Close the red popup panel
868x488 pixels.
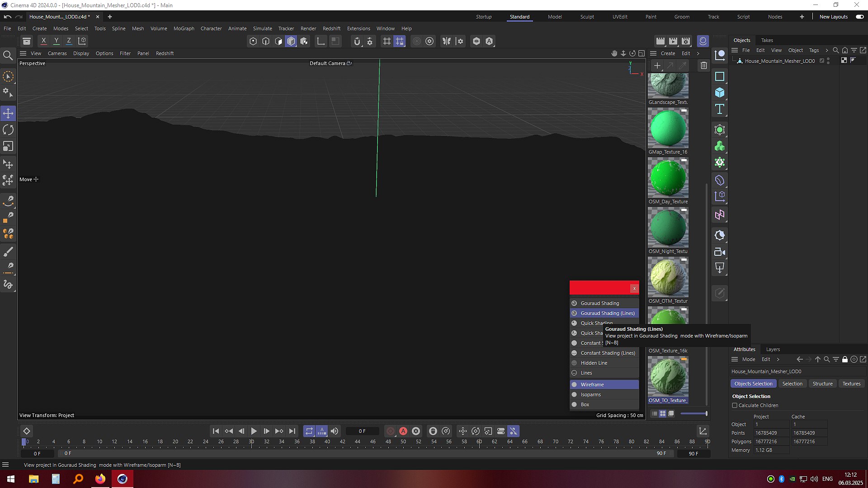(x=634, y=288)
